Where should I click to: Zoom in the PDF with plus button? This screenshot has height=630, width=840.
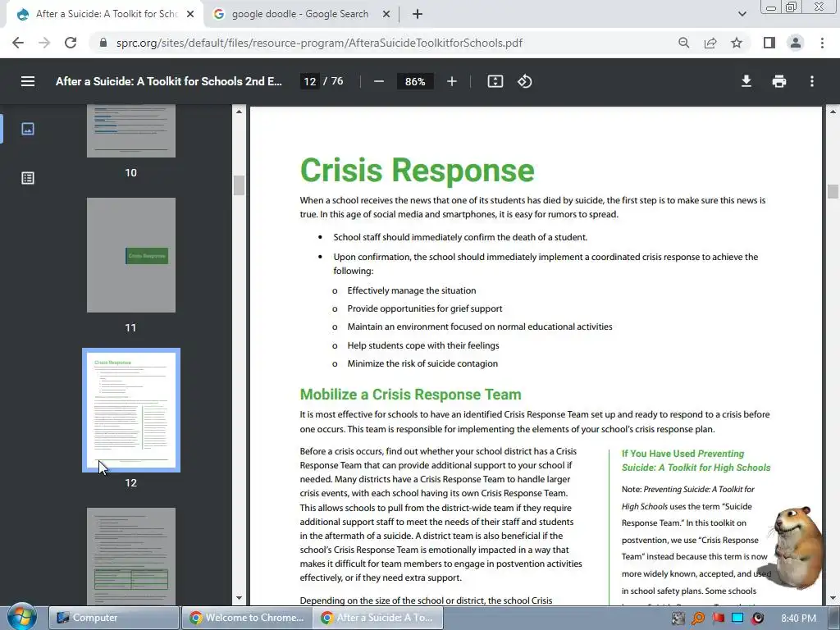452,81
